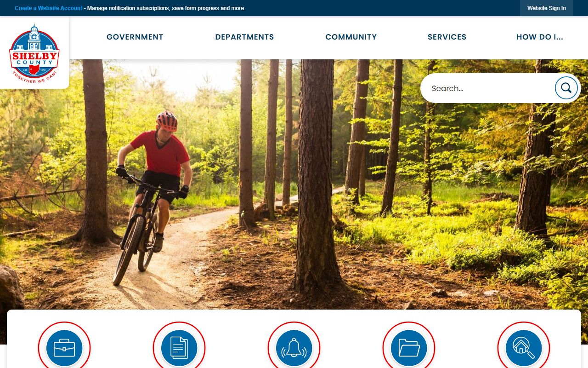This screenshot has height=368, width=588.
Task: Open the briefcase quick link icon
Action: (64, 348)
